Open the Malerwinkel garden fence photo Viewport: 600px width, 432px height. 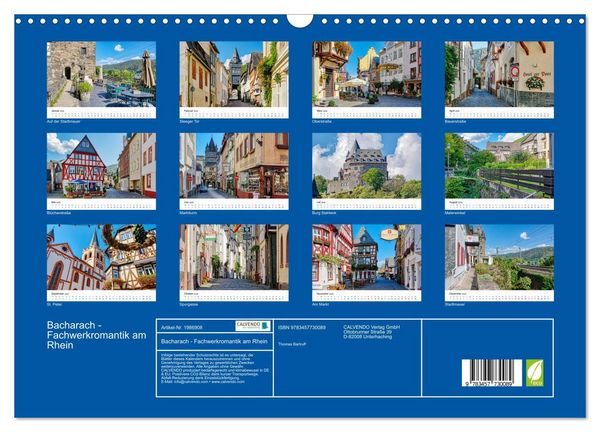click(499, 165)
